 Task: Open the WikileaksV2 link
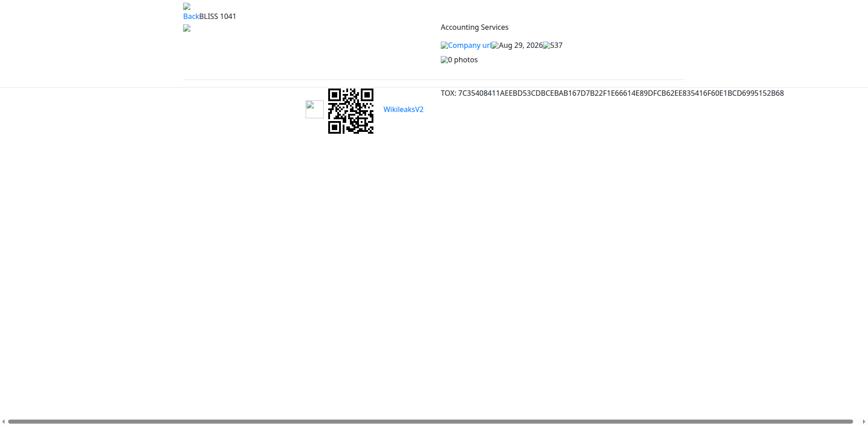(x=403, y=109)
